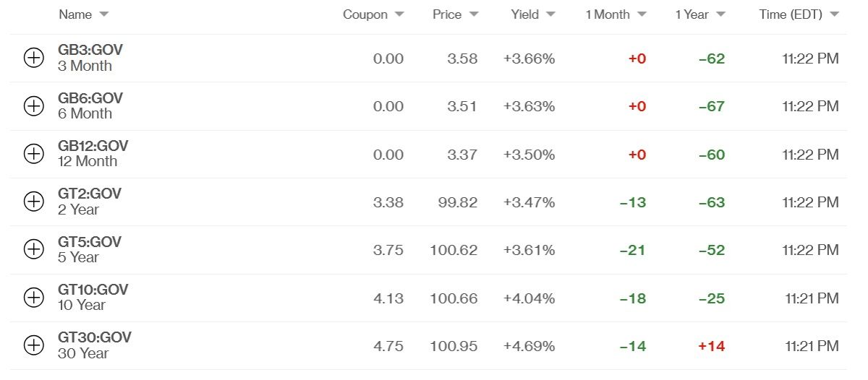
Task: Open the GT10:GOV ticker link
Action: (x=93, y=290)
